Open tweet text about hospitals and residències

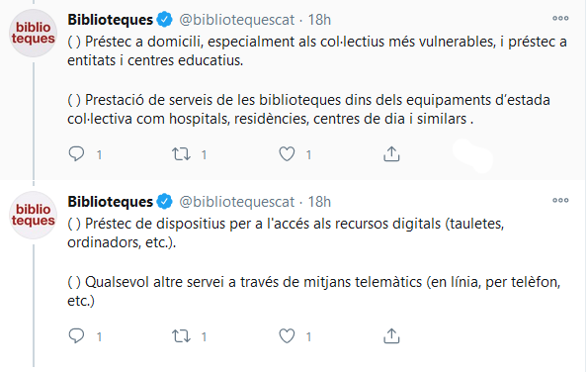click(308, 109)
